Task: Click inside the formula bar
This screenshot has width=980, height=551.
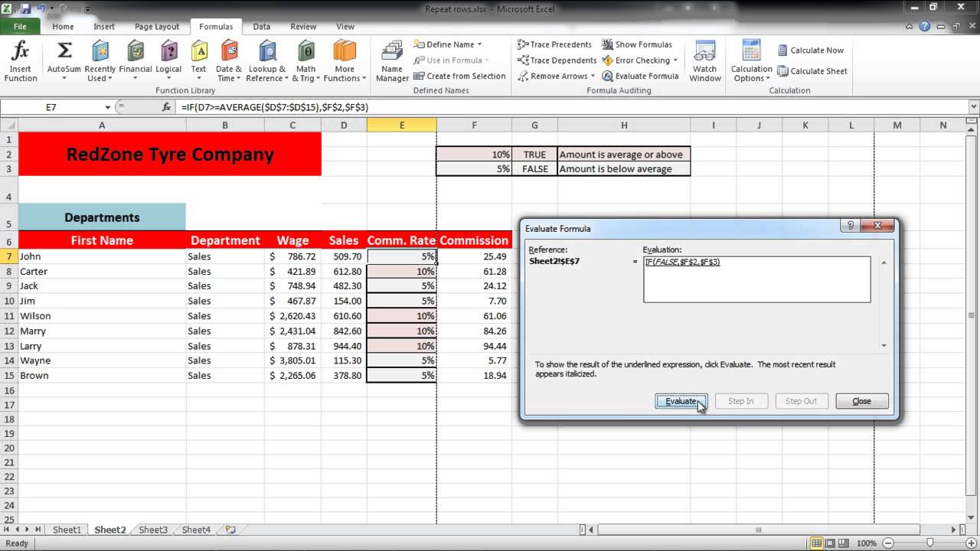Action: [x=574, y=107]
